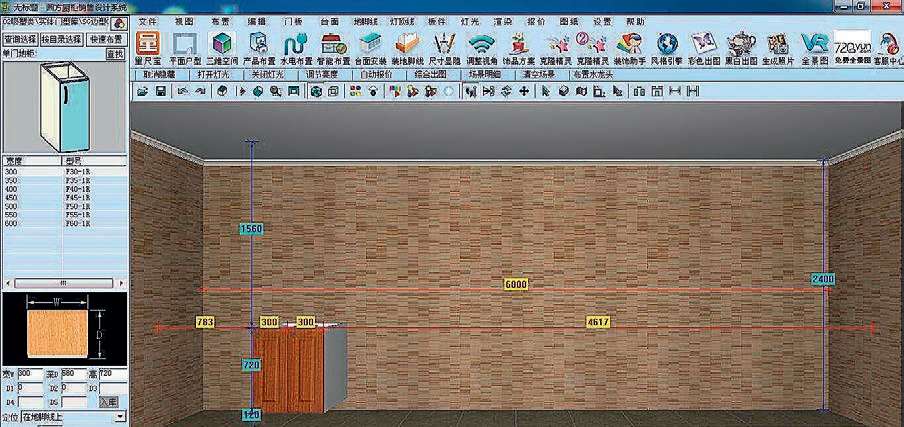Click the undo arrow icon

(183, 91)
